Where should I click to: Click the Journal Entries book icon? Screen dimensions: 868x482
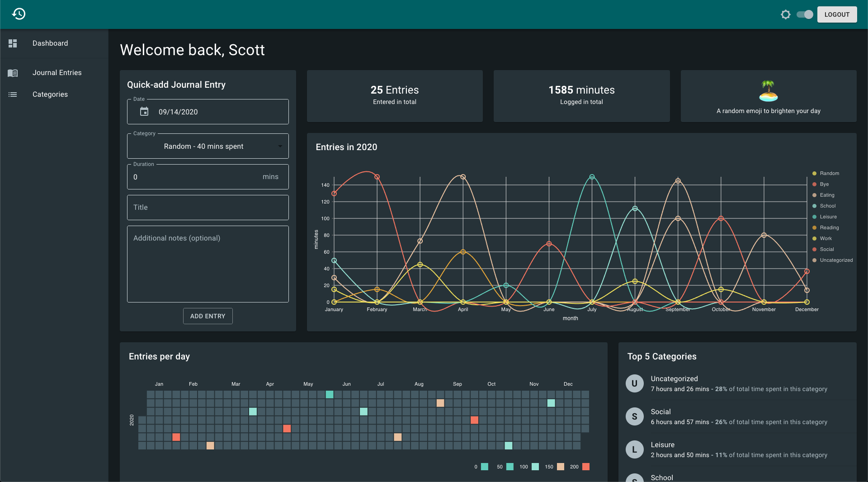pyautogui.click(x=13, y=73)
